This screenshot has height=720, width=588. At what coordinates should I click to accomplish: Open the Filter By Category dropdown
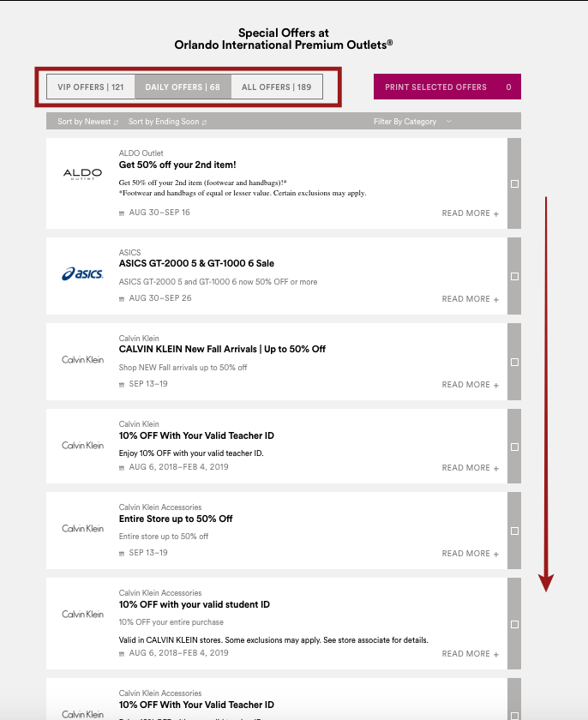click(x=412, y=121)
